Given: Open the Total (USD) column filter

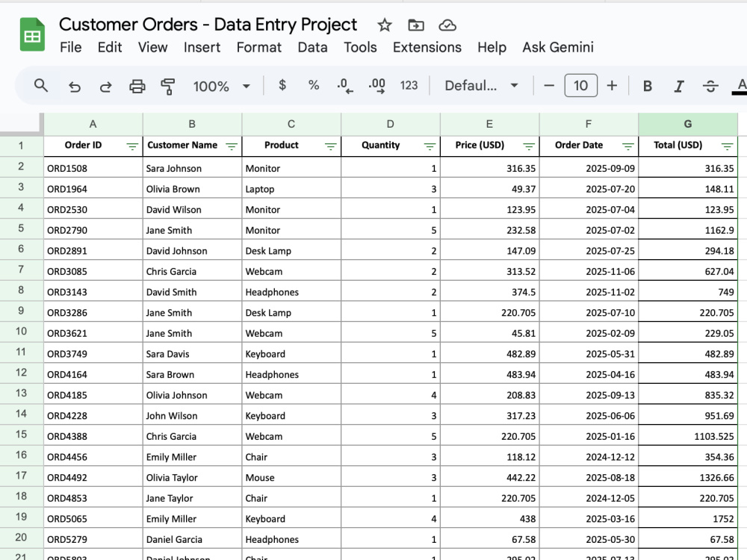Looking at the screenshot, I should click(727, 146).
